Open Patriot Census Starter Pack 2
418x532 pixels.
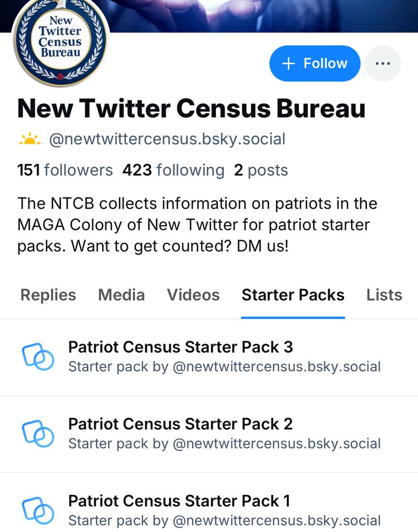coord(180,424)
